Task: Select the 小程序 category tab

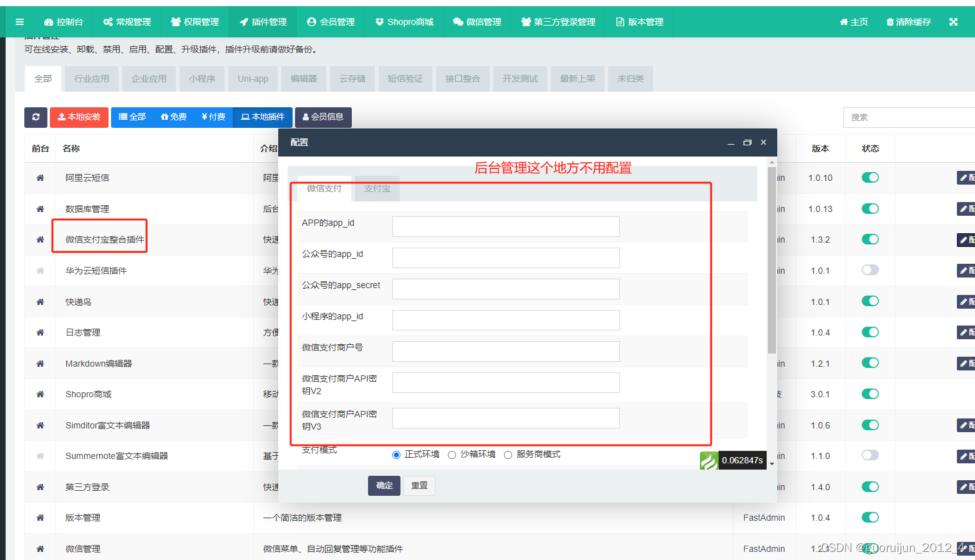Action: pos(202,79)
